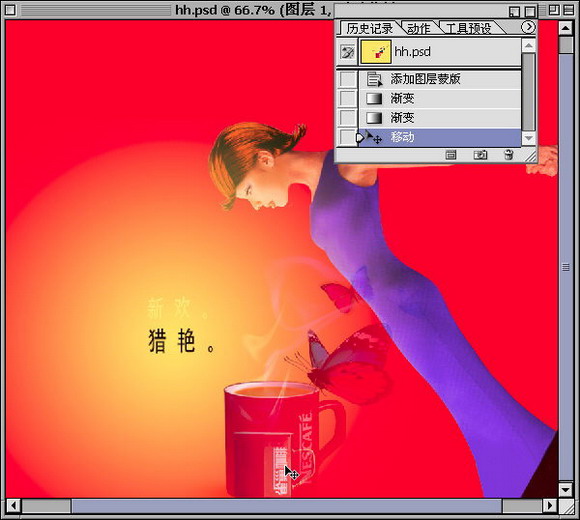Click history list scroll up arrow

pyautogui.click(x=529, y=45)
